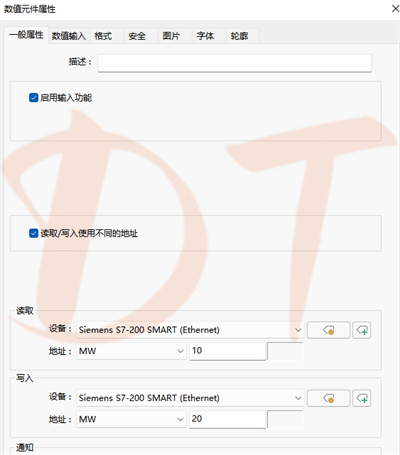Open 写入 device dropdown Siemens S7-200 SMART

190,398
